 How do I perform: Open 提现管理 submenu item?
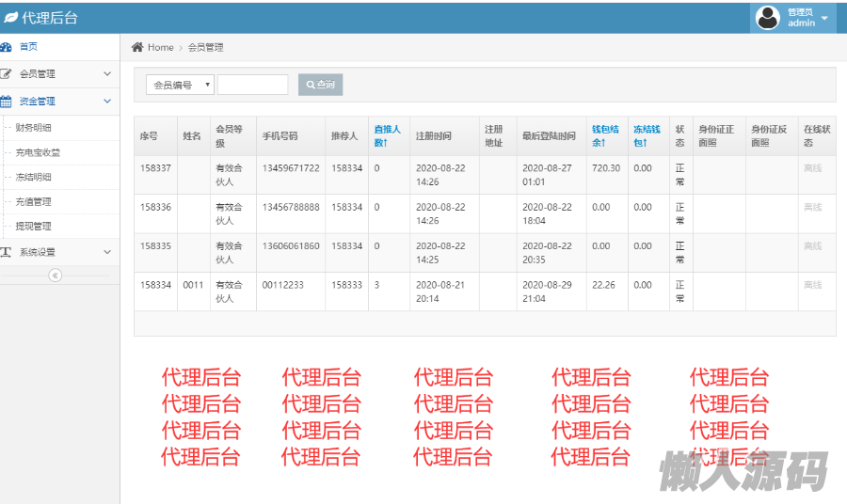click(34, 226)
